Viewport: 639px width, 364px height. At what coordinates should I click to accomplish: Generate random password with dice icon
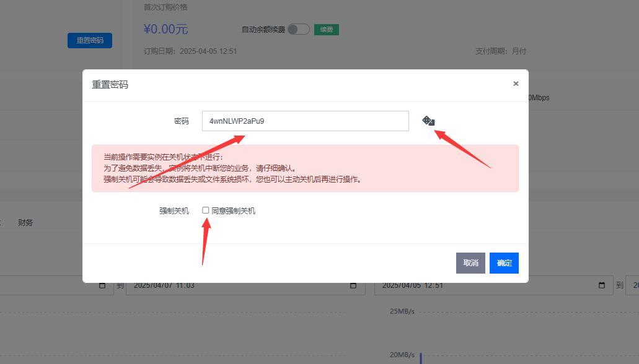pos(428,121)
